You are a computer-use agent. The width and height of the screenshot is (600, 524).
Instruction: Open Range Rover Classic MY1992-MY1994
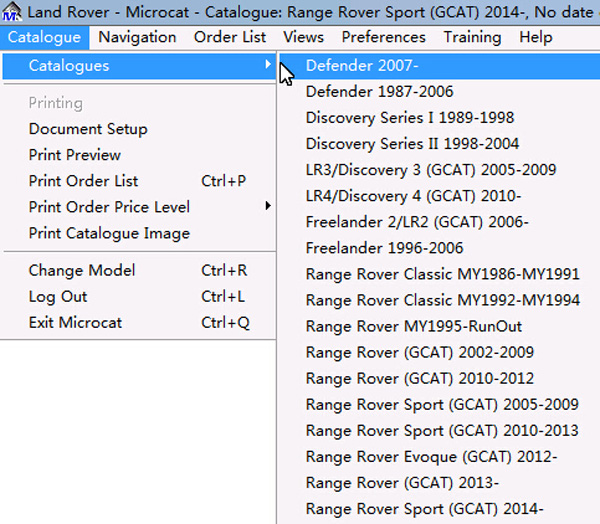tap(440, 300)
